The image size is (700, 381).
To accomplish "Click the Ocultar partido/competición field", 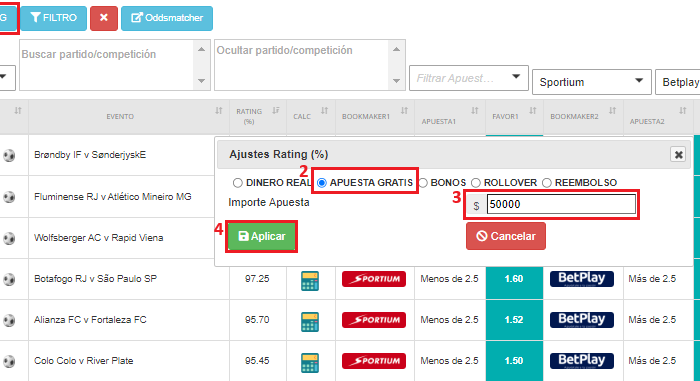I will coord(302,65).
